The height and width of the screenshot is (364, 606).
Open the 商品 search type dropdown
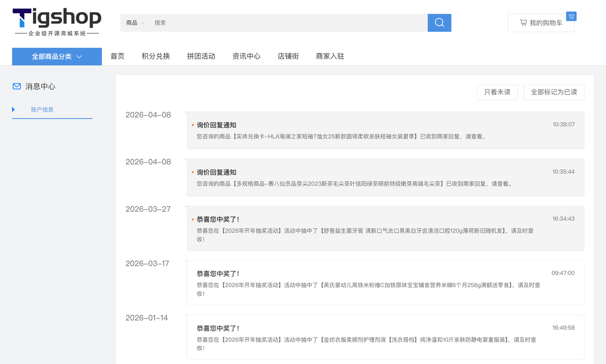click(x=135, y=23)
